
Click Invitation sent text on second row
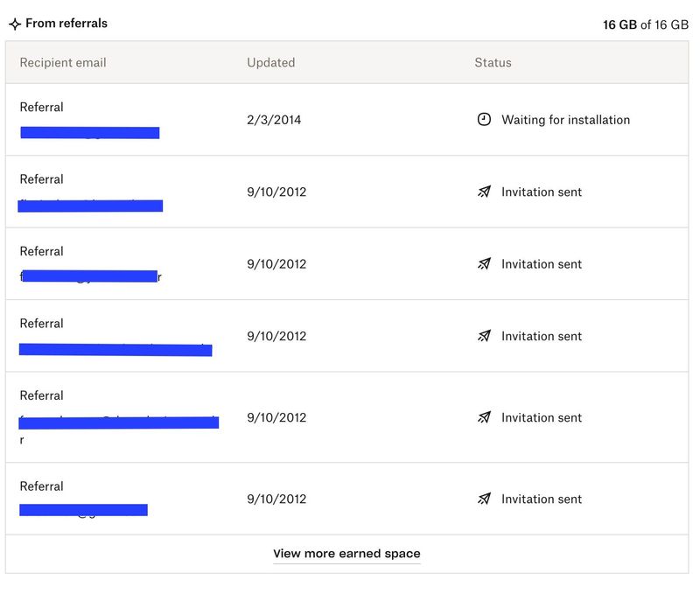pos(542,192)
